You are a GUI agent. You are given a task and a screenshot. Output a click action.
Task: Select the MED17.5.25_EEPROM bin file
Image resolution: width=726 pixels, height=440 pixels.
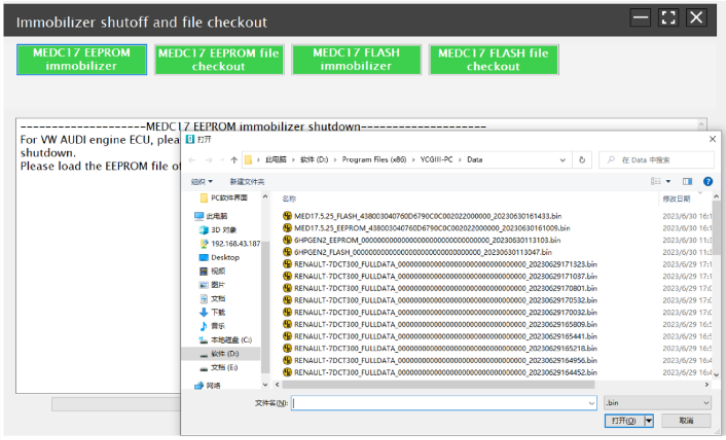(x=434, y=227)
